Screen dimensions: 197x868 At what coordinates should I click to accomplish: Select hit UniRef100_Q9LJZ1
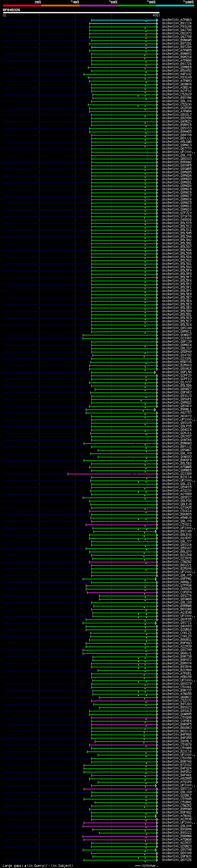coord(176,484)
